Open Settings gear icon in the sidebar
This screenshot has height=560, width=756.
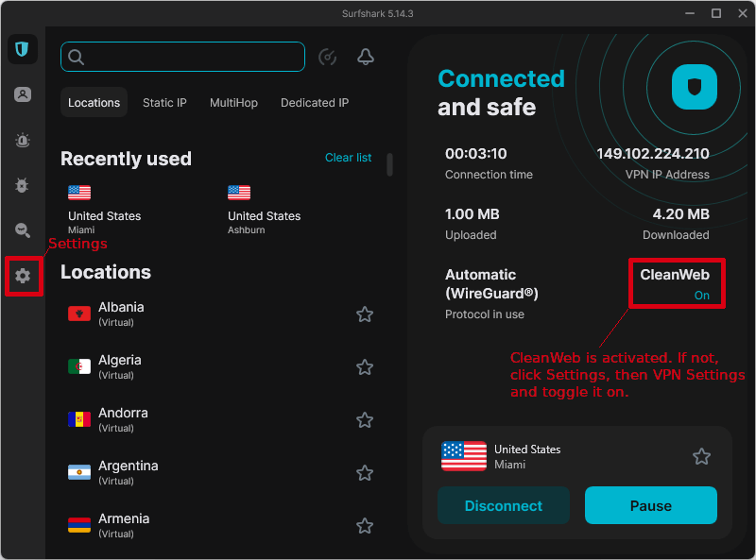pos(22,276)
